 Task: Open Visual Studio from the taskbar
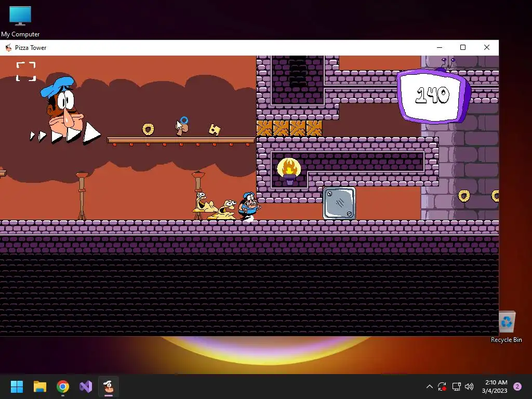(86, 387)
